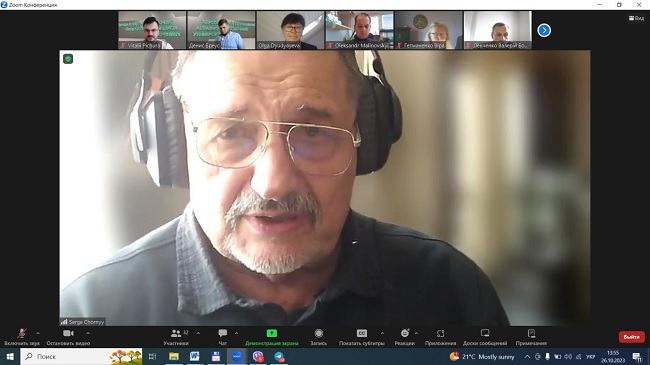The height and width of the screenshot is (365, 650).
Task: Open Приложения apps panel
Action: pos(440,337)
